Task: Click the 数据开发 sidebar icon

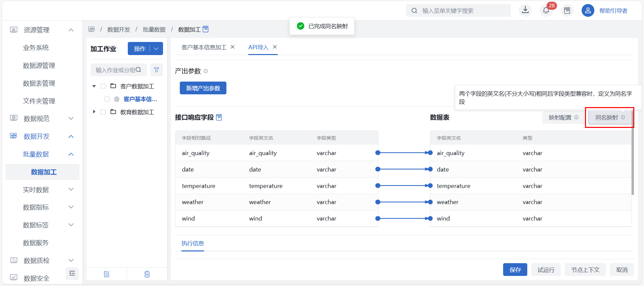Action: click(x=13, y=136)
